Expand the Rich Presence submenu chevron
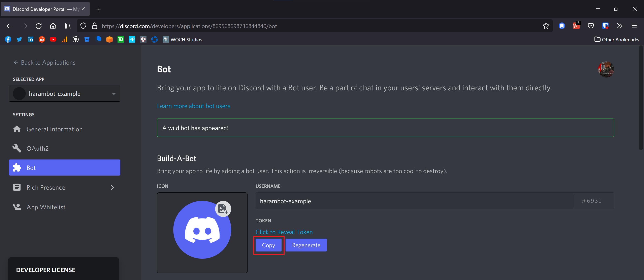The image size is (644, 280). coord(112,187)
